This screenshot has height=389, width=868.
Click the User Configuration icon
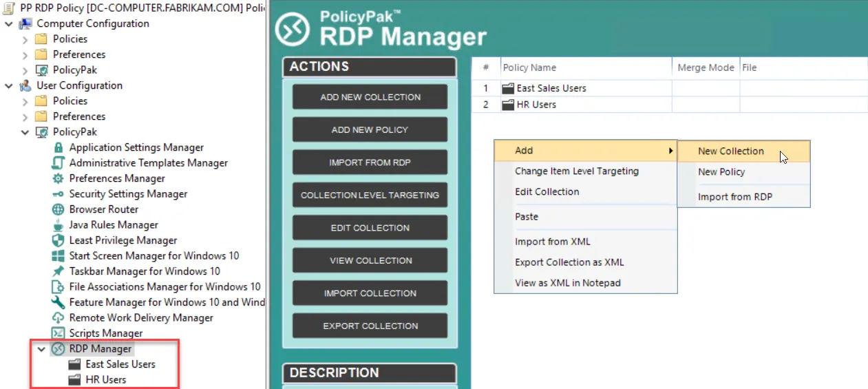[x=25, y=85]
